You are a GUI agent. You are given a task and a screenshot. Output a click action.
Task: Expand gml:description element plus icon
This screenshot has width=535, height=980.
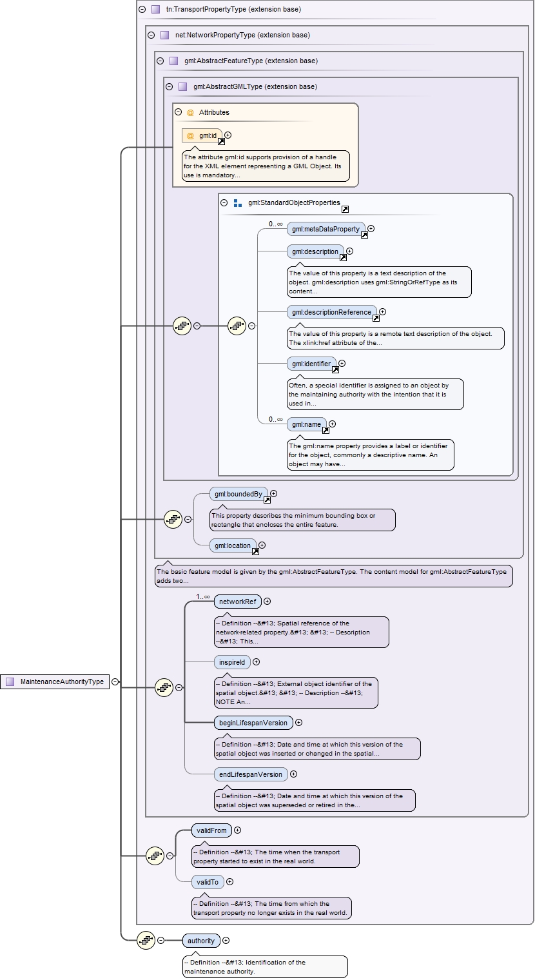click(350, 251)
